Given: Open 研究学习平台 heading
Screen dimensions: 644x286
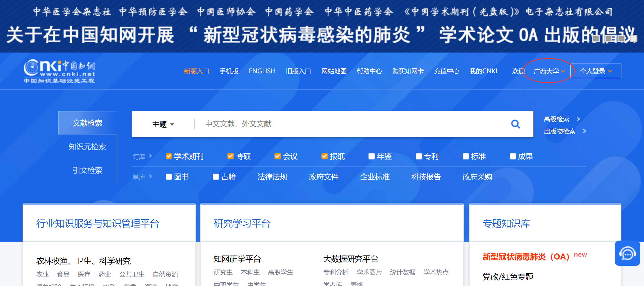Looking at the screenshot, I should tap(242, 223).
